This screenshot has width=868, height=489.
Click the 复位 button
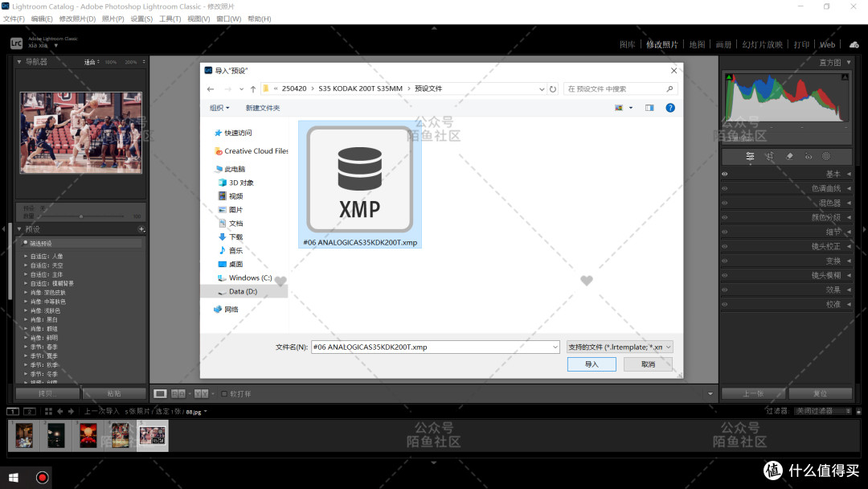point(821,394)
